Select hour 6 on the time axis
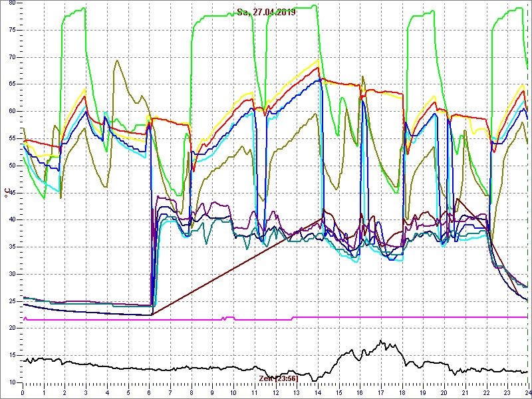532x399 pixels. click(149, 393)
